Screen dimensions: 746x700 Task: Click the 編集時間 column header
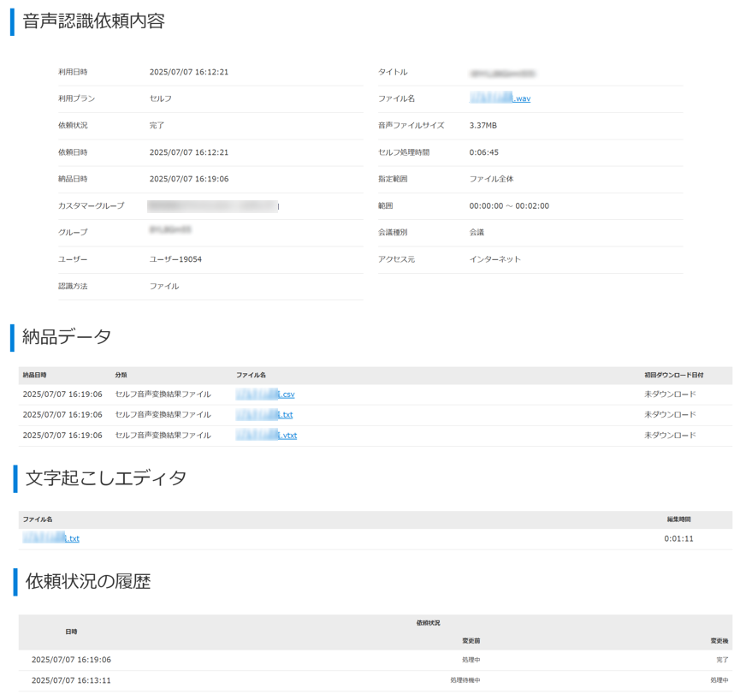click(x=678, y=519)
